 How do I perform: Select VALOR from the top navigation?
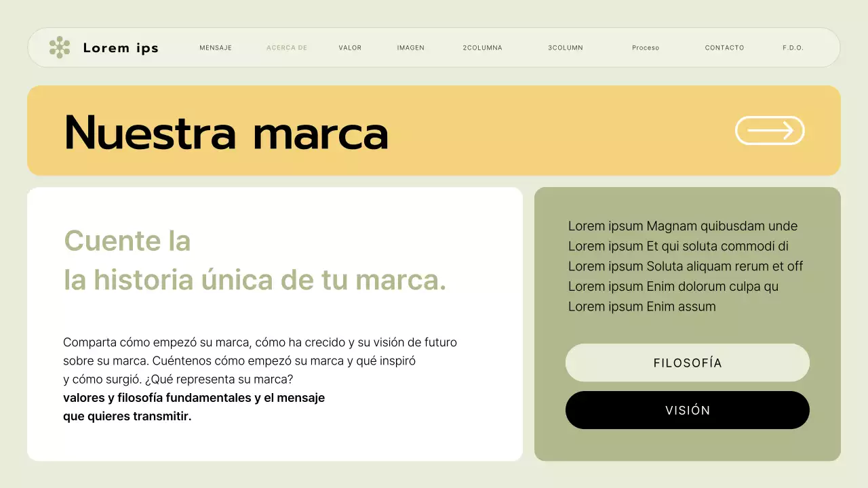pyautogui.click(x=350, y=47)
